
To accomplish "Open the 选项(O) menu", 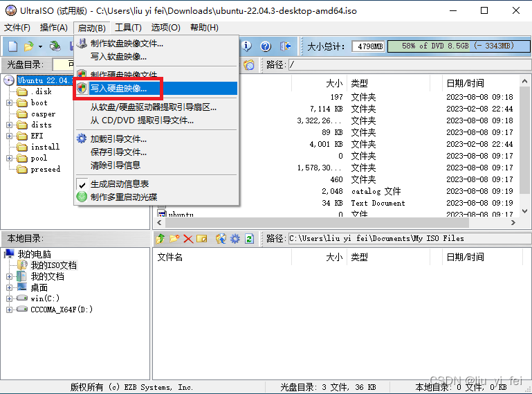I will 165,28.
